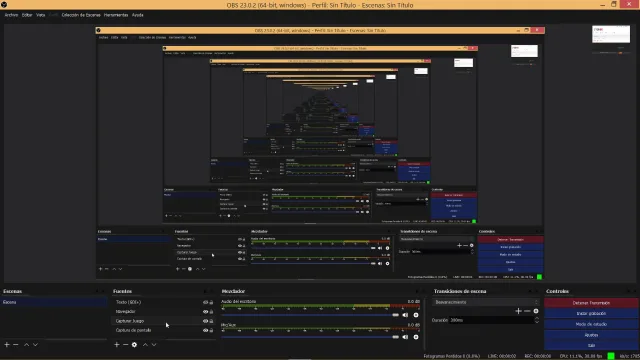The image size is (640, 360).
Task: Open the Herramientas menu
Action: (x=116, y=15)
